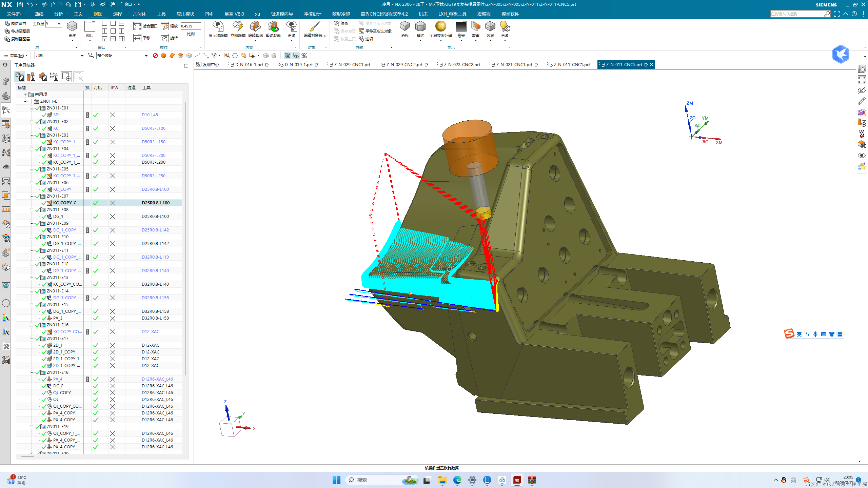Click the 效果 effects icon
This screenshot has width=868, height=488.
click(x=490, y=26)
